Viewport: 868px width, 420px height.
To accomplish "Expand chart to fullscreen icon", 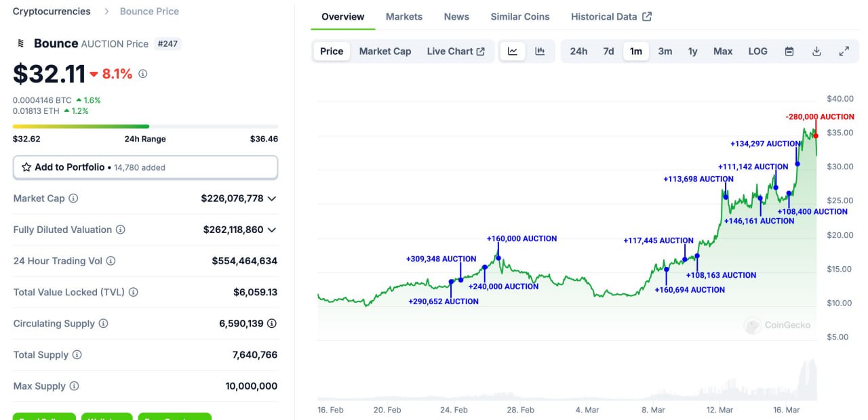I will point(844,51).
